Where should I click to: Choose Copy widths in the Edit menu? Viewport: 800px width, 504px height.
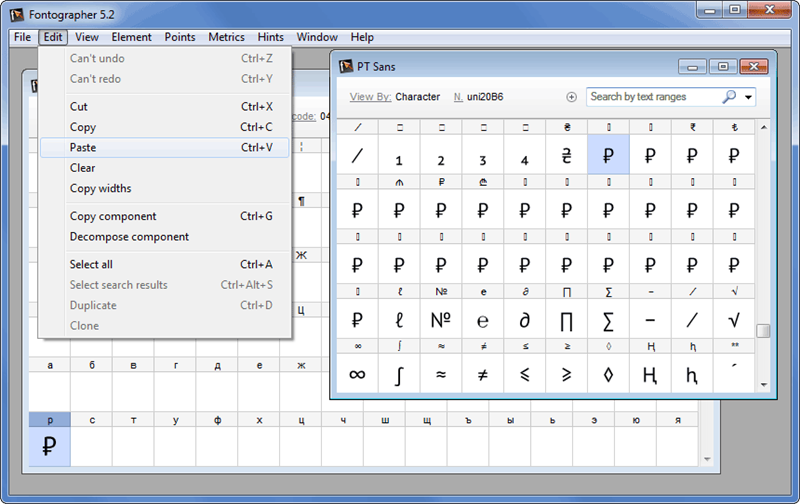click(x=100, y=188)
